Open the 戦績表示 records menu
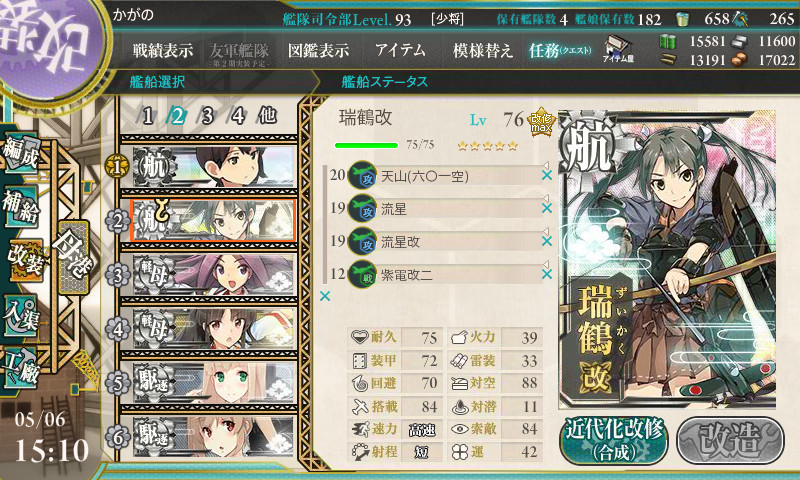 pyautogui.click(x=163, y=50)
